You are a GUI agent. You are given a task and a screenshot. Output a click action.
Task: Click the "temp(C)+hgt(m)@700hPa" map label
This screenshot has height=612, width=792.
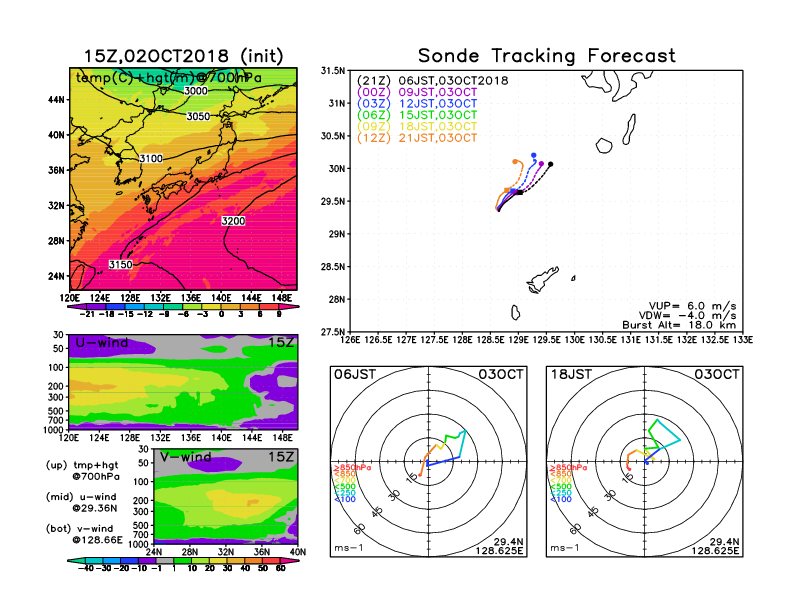169,78
